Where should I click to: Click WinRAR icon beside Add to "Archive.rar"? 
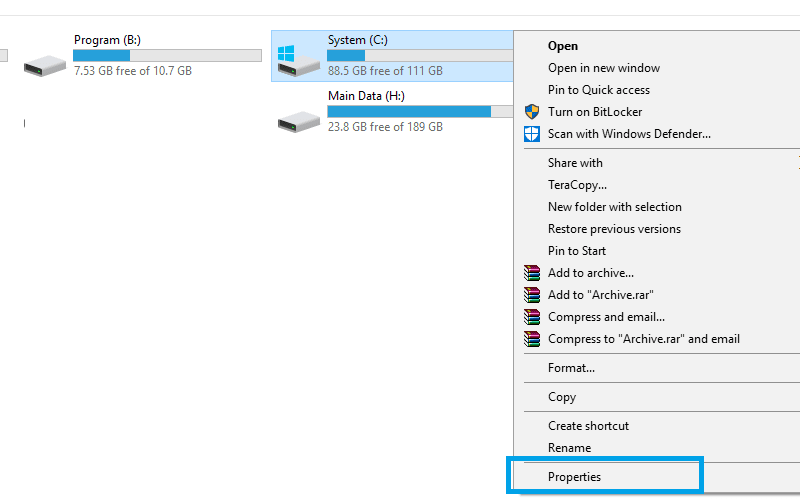click(x=532, y=295)
